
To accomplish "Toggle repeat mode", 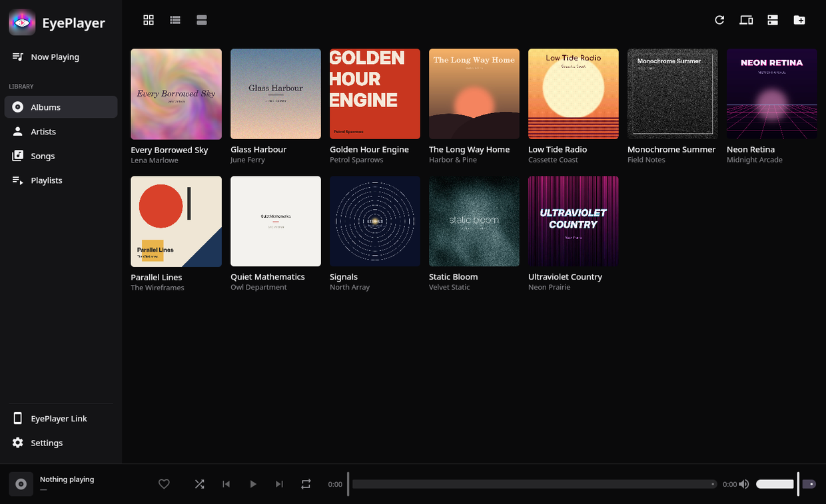I will pos(306,484).
